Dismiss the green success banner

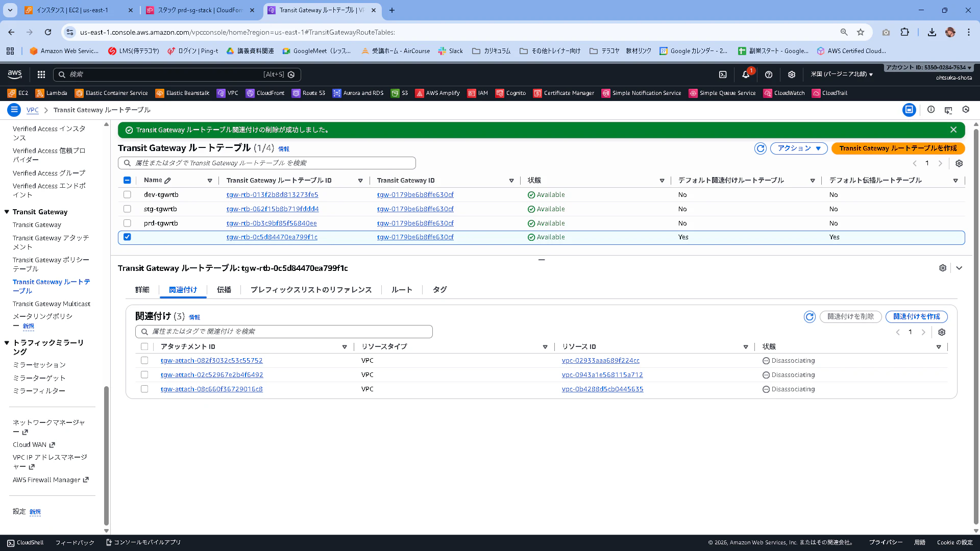953,130
